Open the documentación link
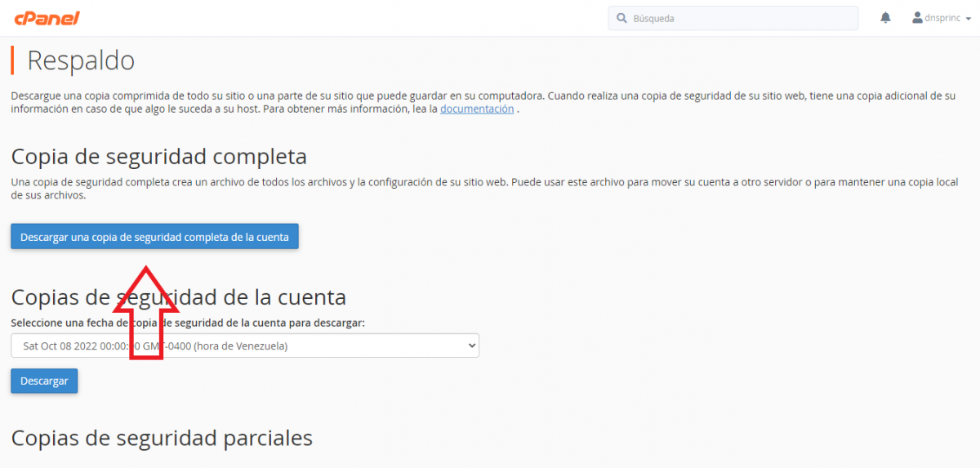980x468 pixels. pyautogui.click(x=477, y=109)
